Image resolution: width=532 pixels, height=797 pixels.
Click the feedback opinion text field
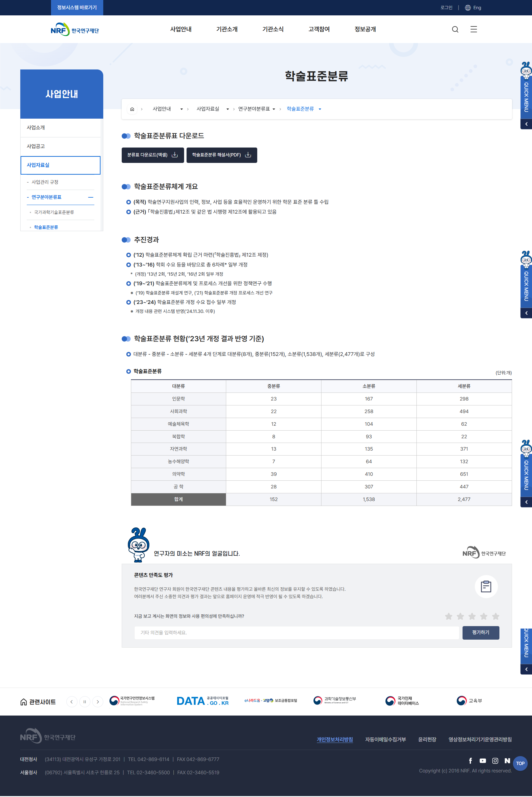pyautogui.click(x=296, y=633)
